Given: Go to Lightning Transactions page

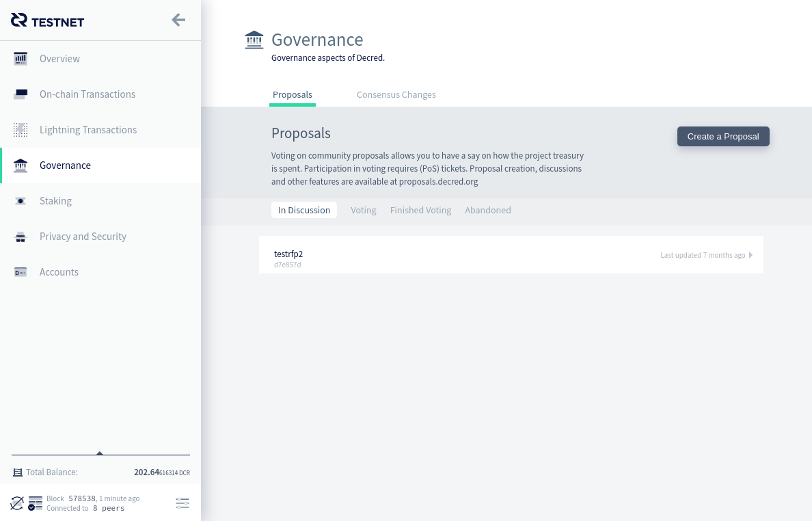Looking at the screenshot, I should (100, 130).
